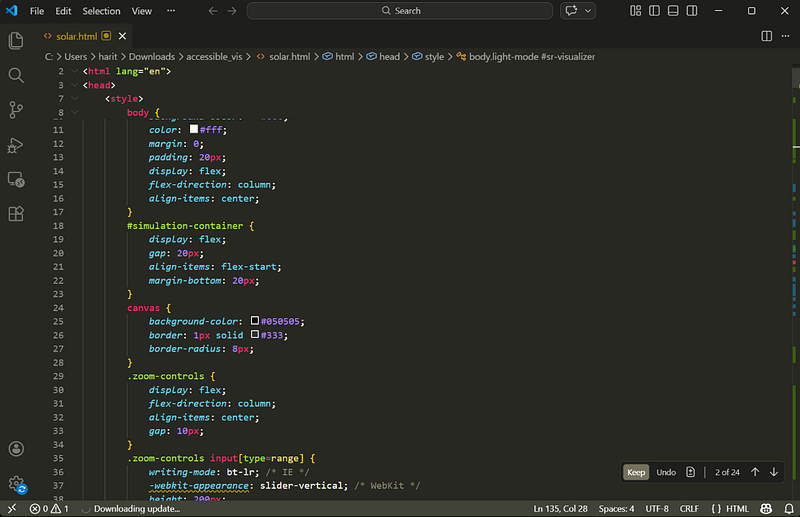Open the Explorer view in activity bar

pos(16,41)
